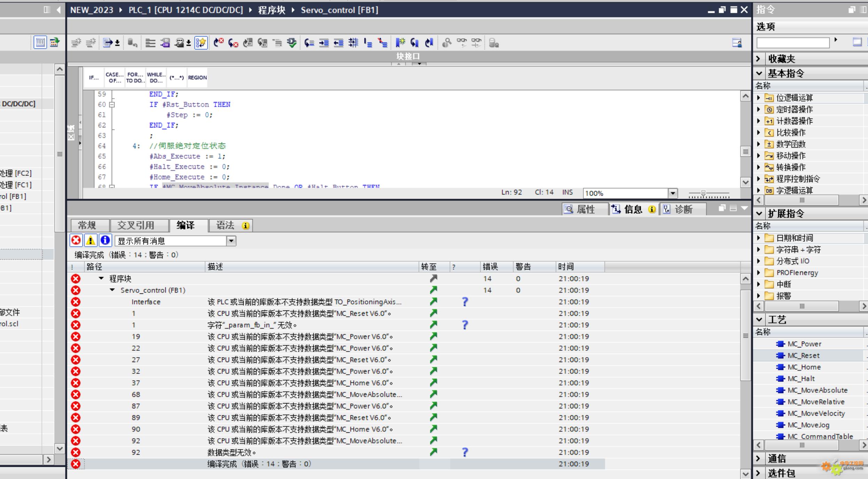Click help question mark for Interface error
The height and width of the screenshot is (479, 868).
pyautogui.click(x=465, y=301)
